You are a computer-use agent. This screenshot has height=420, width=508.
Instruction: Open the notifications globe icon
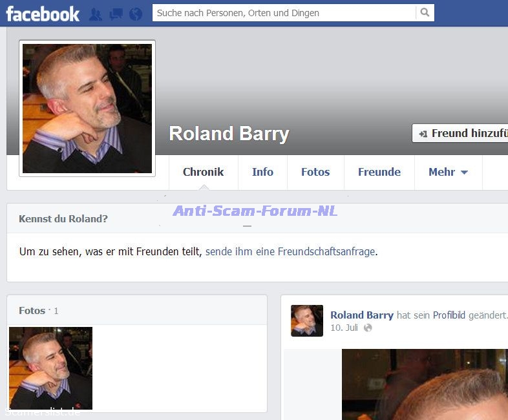136,14
